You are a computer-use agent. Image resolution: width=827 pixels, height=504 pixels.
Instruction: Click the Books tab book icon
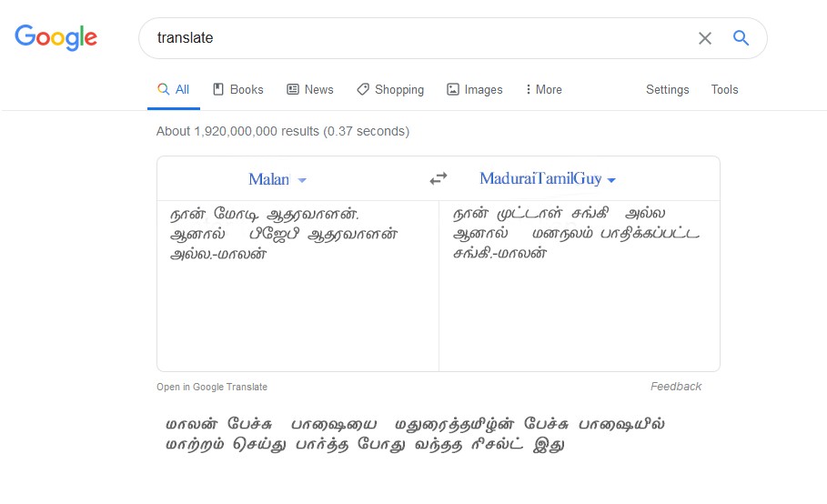[x=218, y=89]
